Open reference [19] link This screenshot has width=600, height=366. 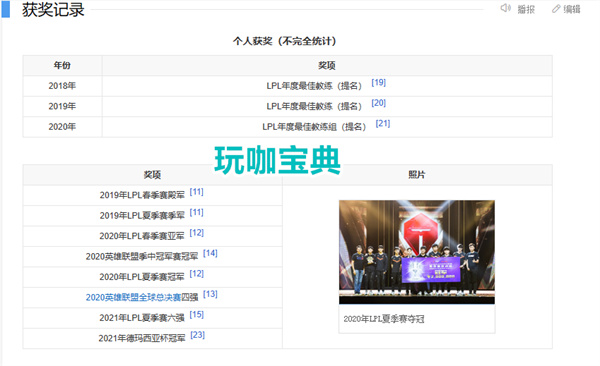(x=378, y=82)
